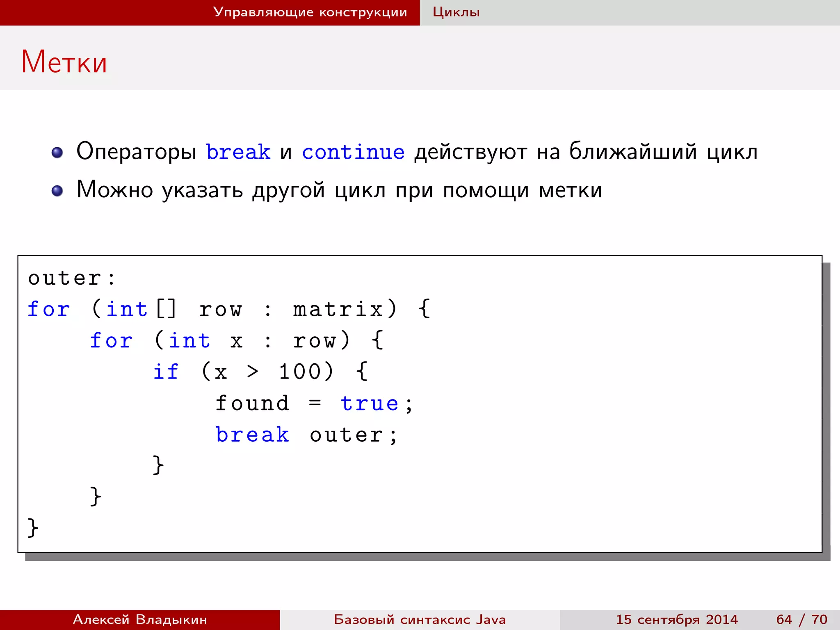Image resolution: width=840 pixels, height=630 pixels.
Task: Click the page counter '64 / 70'
Action: tap(802, 619)
